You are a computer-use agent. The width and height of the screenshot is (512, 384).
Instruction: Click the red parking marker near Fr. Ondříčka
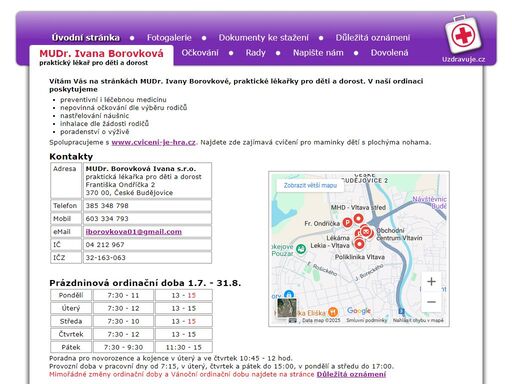tap(348, 223)
